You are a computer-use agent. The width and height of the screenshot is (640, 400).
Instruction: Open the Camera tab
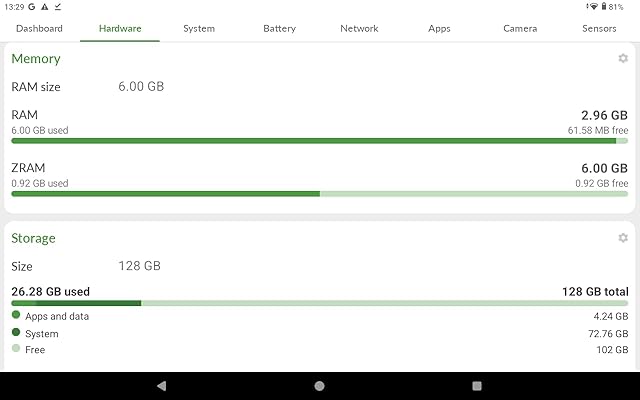click(520, 29)
